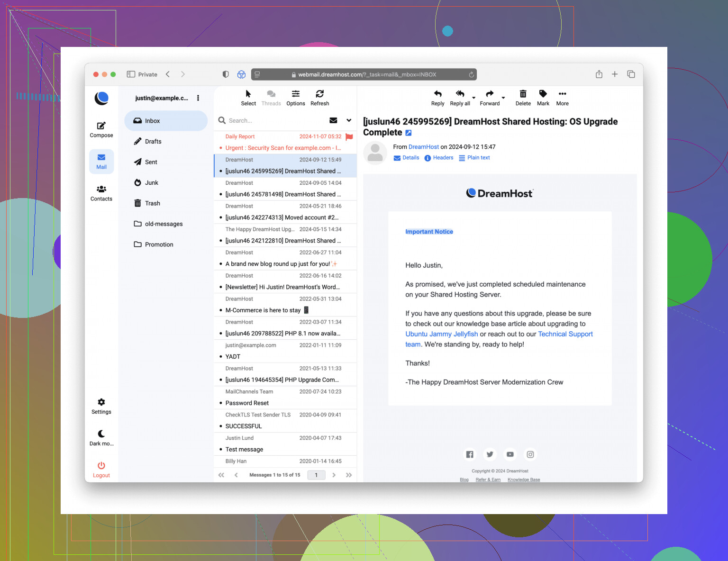Viewport: 728px width, 561px height.
Task: Open the M-Commerce is here to stay email
Action: pos(285,305)
